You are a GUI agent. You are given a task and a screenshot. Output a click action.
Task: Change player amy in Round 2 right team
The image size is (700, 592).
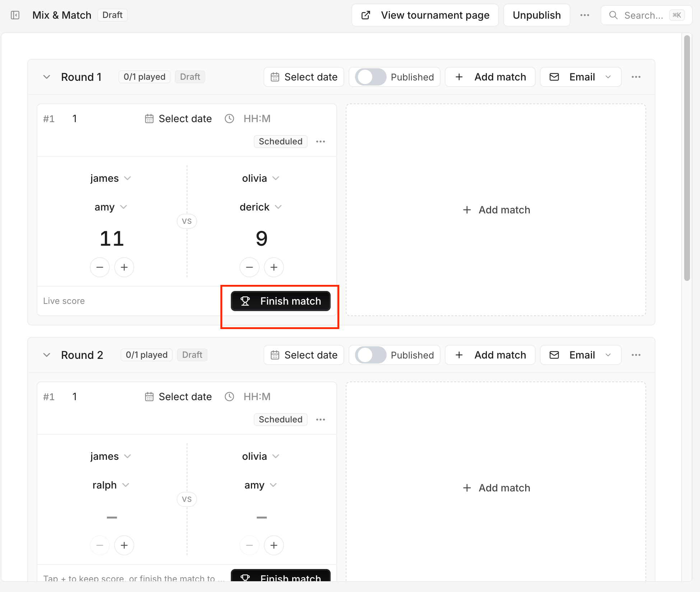point(261,485)
